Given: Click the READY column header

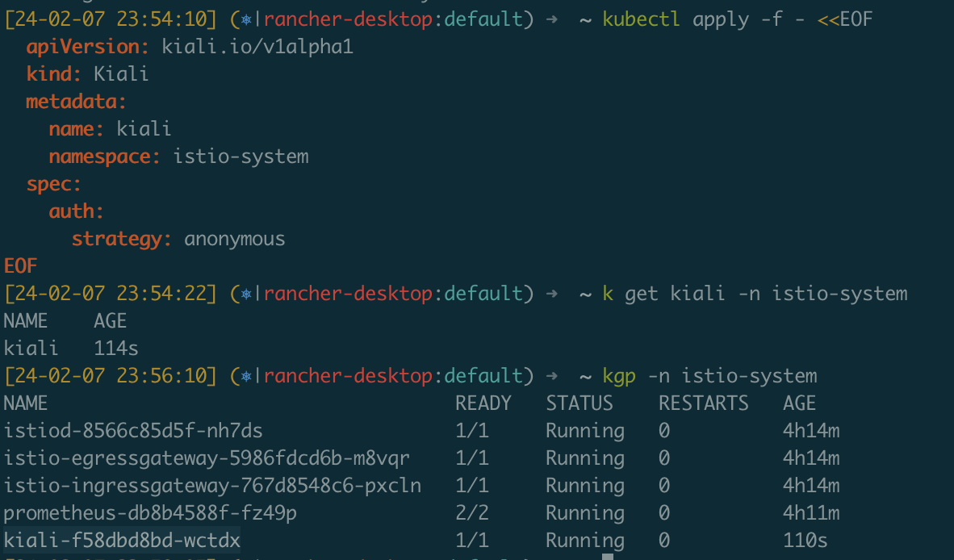Looking at the screenshot, I should pyautogui.click(x=483, y=403).
